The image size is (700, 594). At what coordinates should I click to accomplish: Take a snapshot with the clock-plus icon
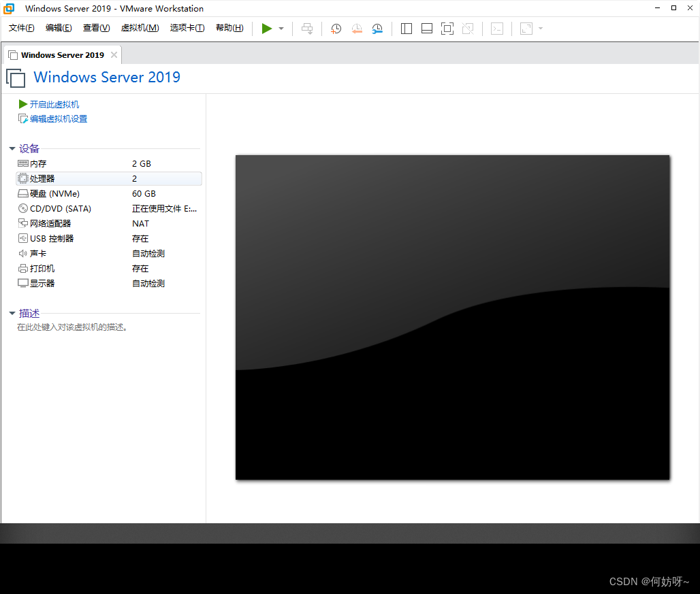pos(336,29)
